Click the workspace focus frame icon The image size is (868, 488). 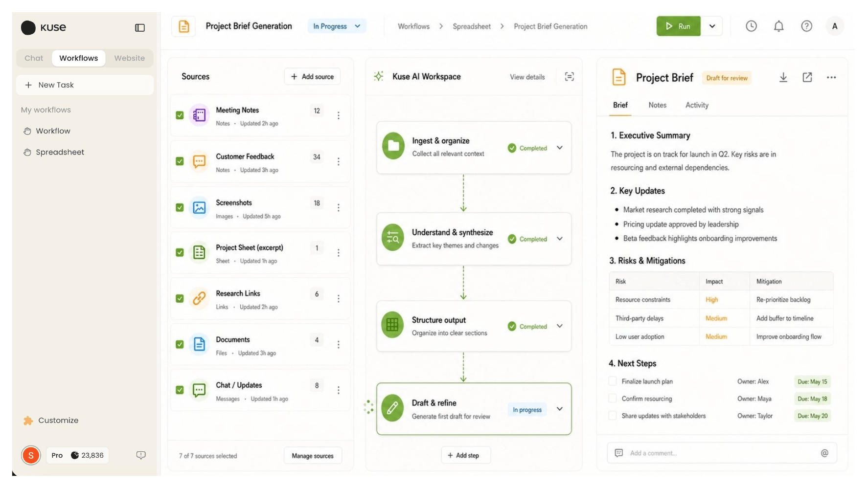[x=569, y=77]
